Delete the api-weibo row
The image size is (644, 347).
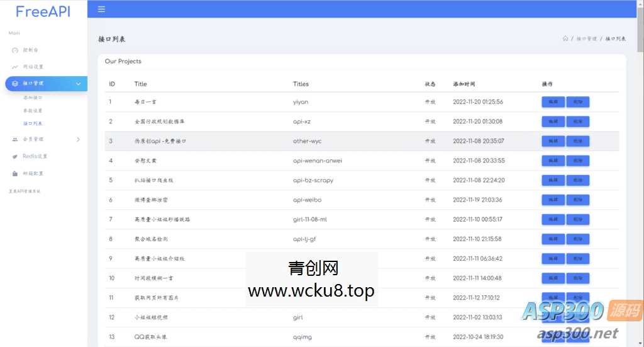(x=578, y=200)
